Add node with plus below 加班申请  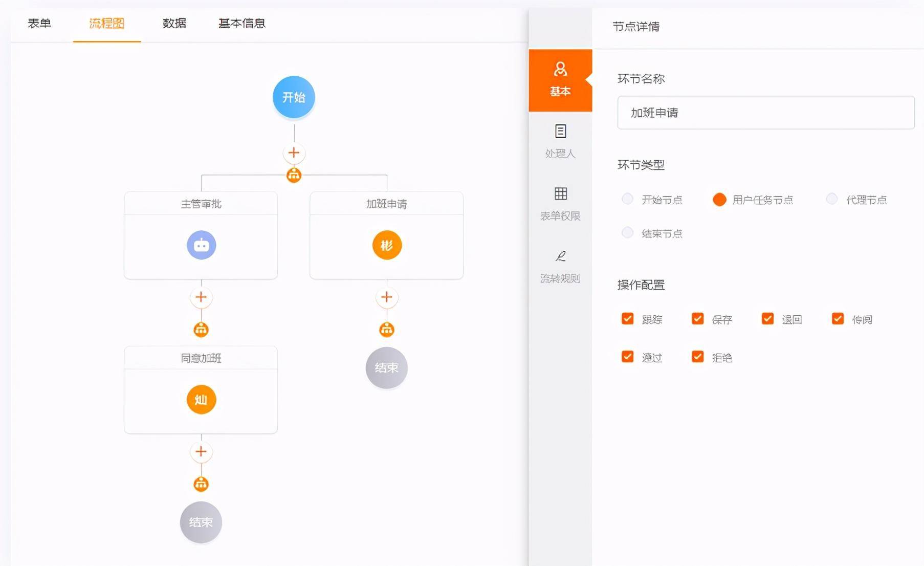click(387, 297)
